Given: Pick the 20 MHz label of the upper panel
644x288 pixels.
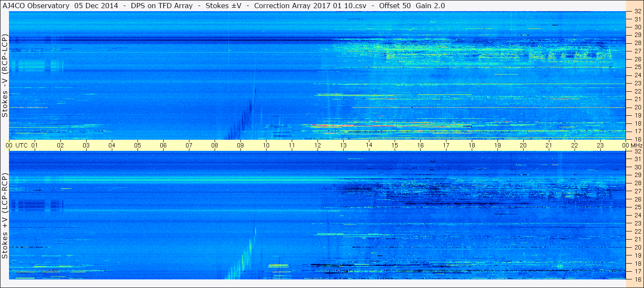Looking at the screenshot, I should click(637, 107).
